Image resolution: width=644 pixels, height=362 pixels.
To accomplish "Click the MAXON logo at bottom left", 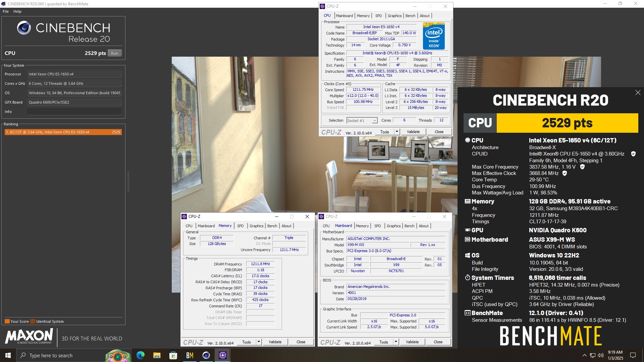I will [x=29, y=336].
